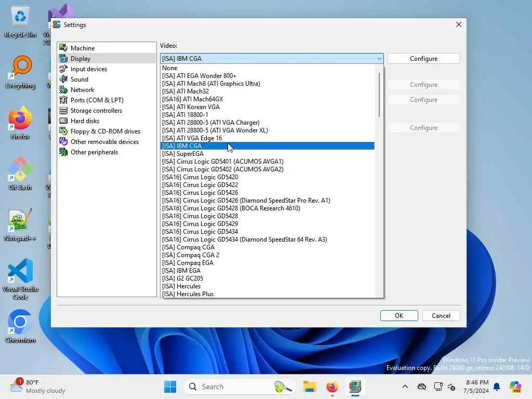Viewport: 532px width, 399px height.
Task: Click the Hard disks icon
Action: tap(63, 121)
